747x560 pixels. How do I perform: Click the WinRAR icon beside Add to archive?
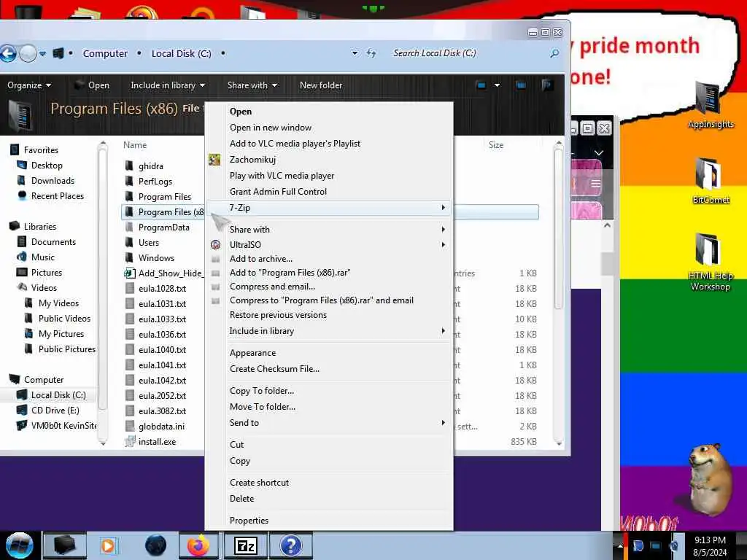(x=216, y=259)
